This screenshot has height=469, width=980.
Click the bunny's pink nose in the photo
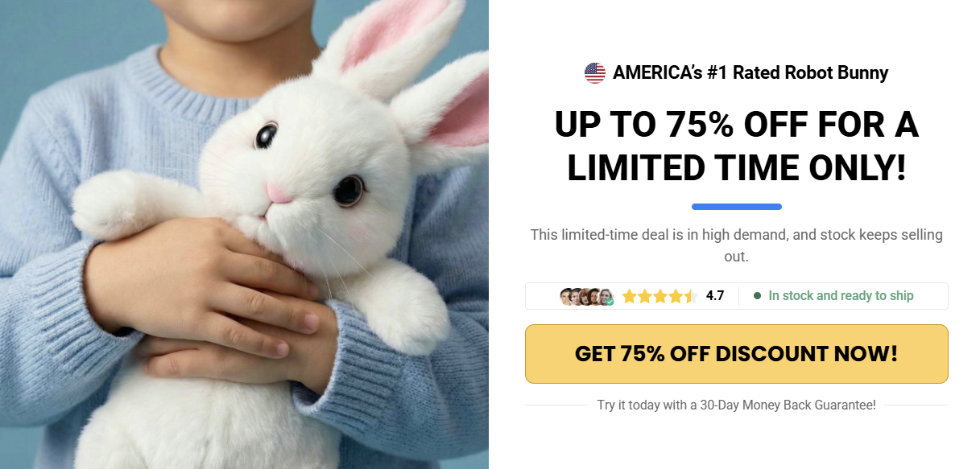[x=279, y=193]
